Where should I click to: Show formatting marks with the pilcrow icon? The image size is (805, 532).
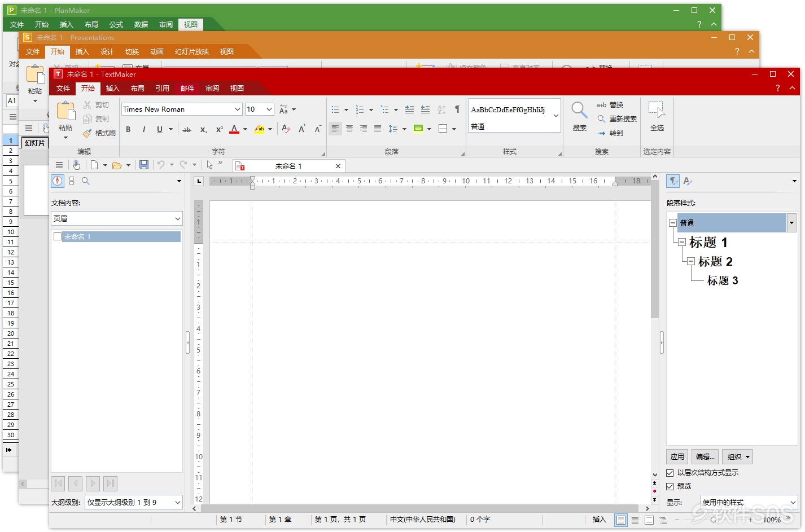[x=457, y=109]
